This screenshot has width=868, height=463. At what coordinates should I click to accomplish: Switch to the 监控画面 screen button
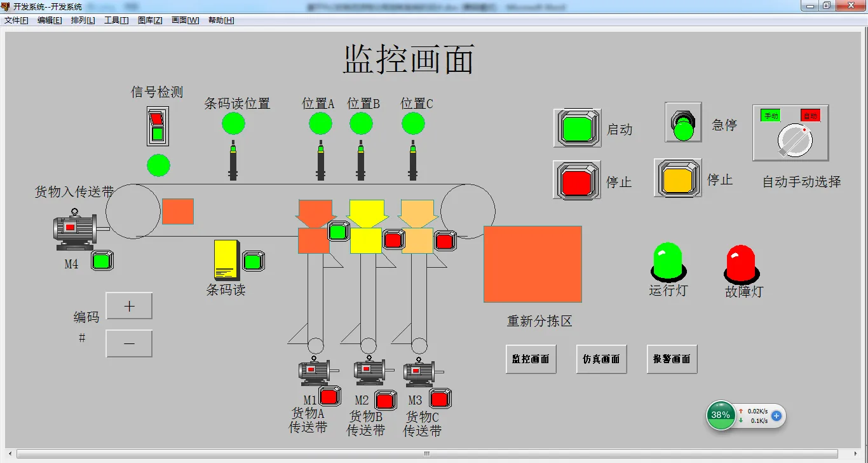click(x=531, y=359)
